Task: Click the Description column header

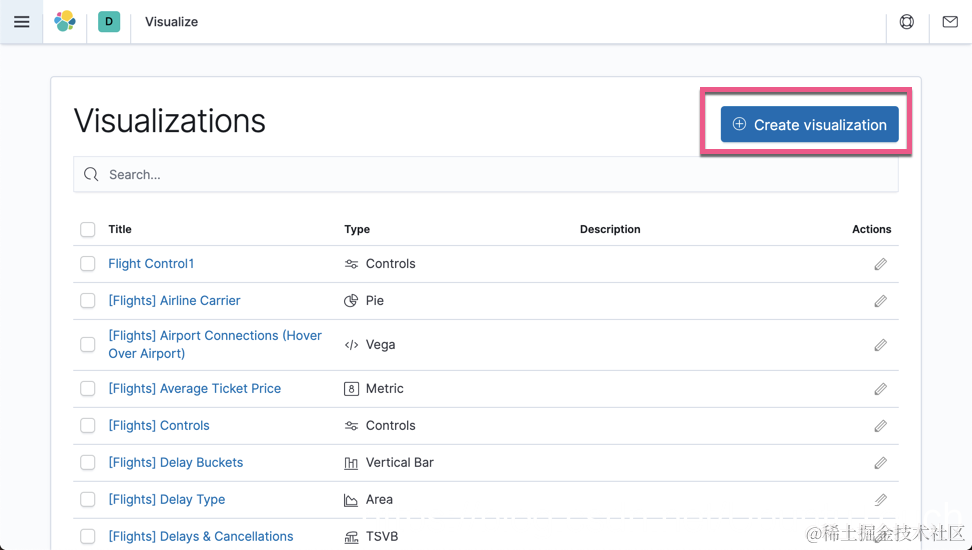Action: pos(610,229)
